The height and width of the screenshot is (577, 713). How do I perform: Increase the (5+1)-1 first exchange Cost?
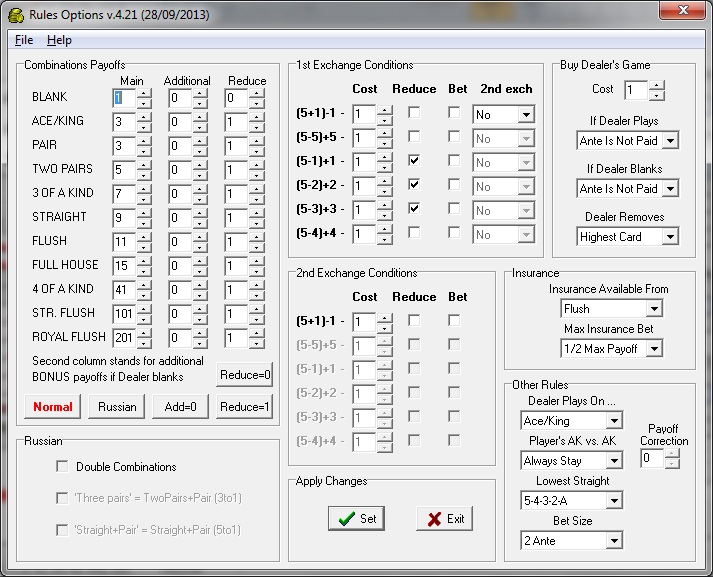pyautogui.click(x=384, y=110)
